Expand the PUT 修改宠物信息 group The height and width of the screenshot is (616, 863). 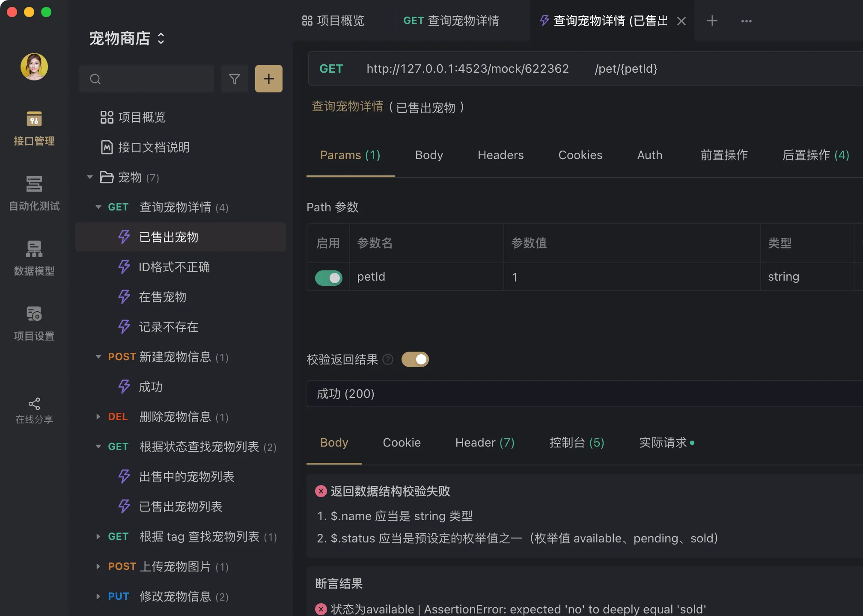pos(98,596)
